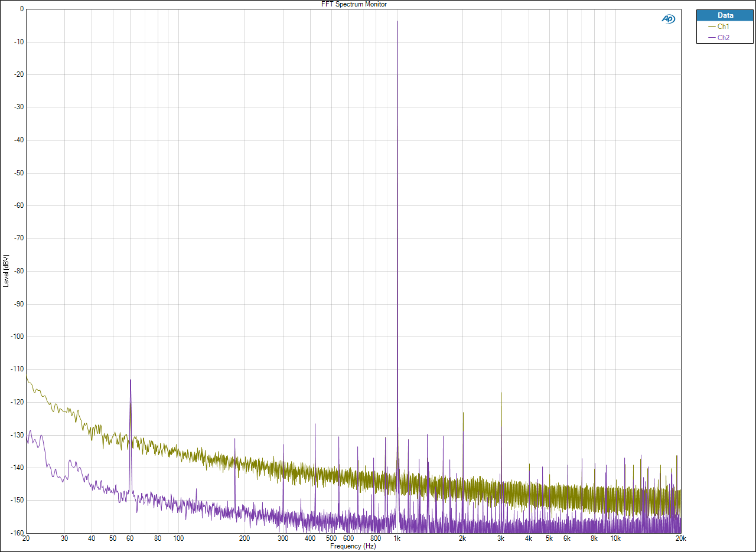Viewport: 756px width, 552px height.
Task: Click the 60 tick label on frequency axis
Action: (x=130, y=538)
